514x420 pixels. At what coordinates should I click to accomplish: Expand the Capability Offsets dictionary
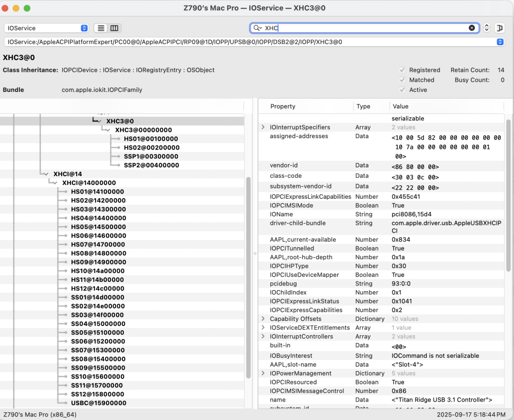point(263,318)
